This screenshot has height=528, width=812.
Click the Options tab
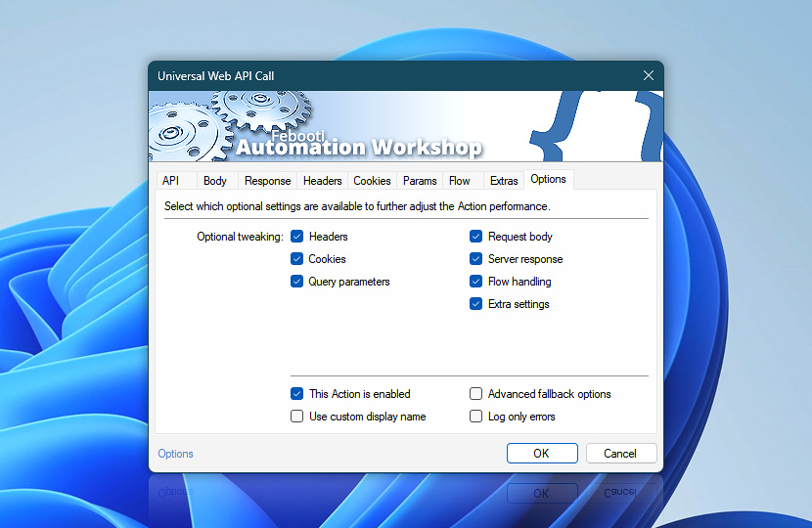(549, 179)
